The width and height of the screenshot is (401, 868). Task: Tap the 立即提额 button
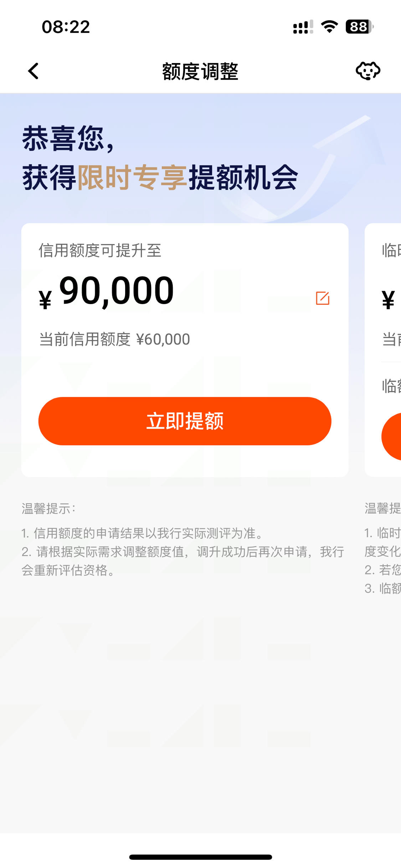(x=185, y=421)
